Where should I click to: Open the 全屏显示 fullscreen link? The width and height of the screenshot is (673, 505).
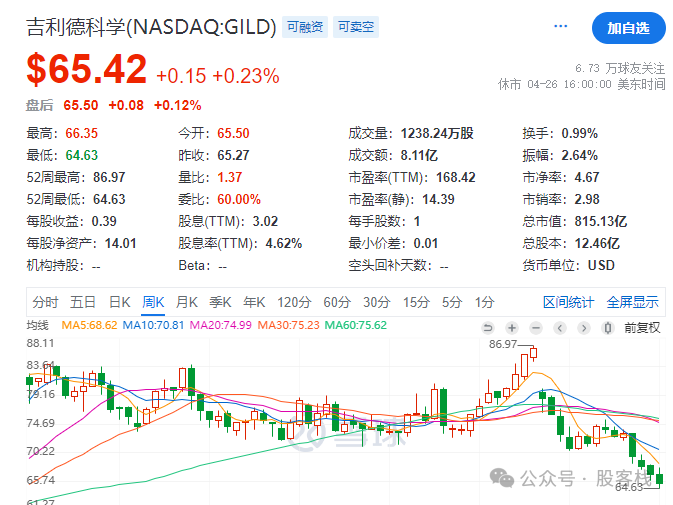[x=632, y=302]
